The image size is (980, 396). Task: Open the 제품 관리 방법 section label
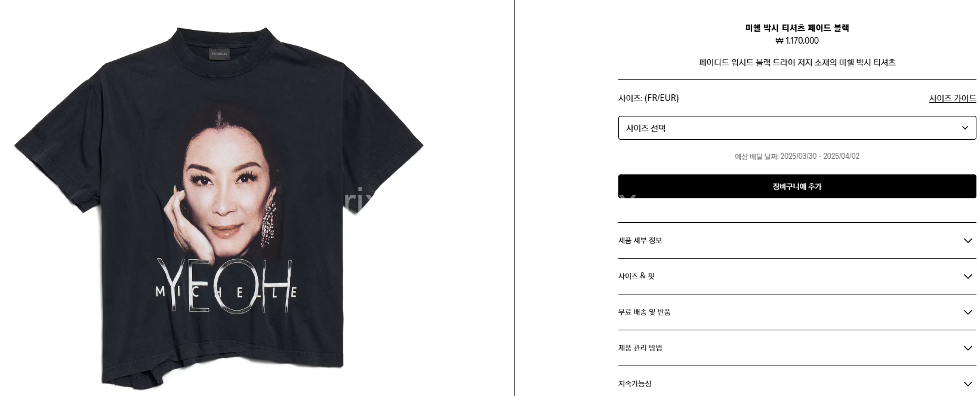point(640,348)
